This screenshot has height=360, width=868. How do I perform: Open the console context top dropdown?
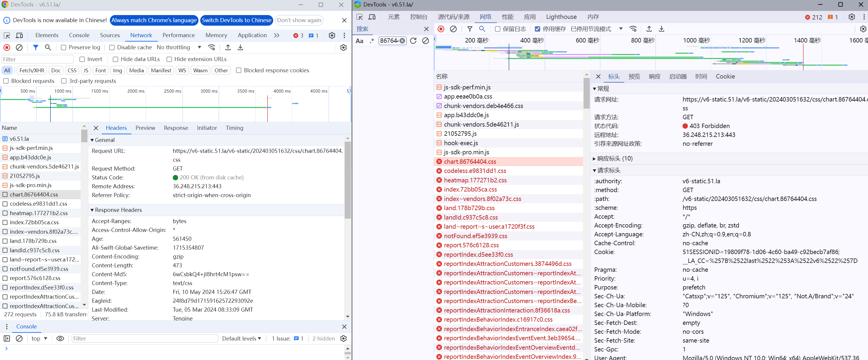(39, 338)
